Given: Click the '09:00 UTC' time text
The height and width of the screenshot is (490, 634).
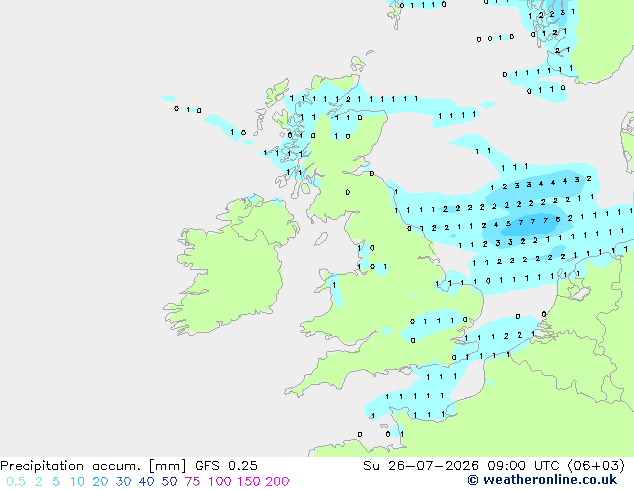Looking at the screenshot, I should pyautogui.click(x=523, y=466).
